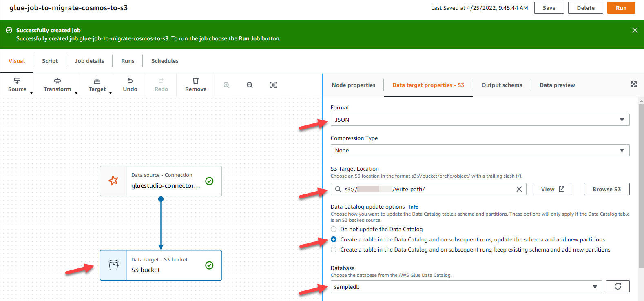The image size is (644, 301).
Task: Run the Glue job
Action: click(x=621, y=8)
